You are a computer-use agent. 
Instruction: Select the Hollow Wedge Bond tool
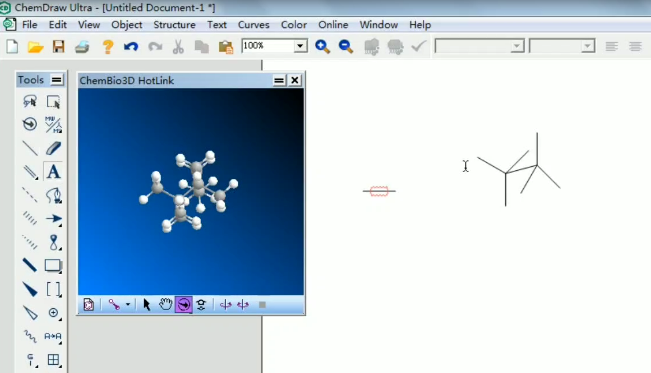[30, 313]
